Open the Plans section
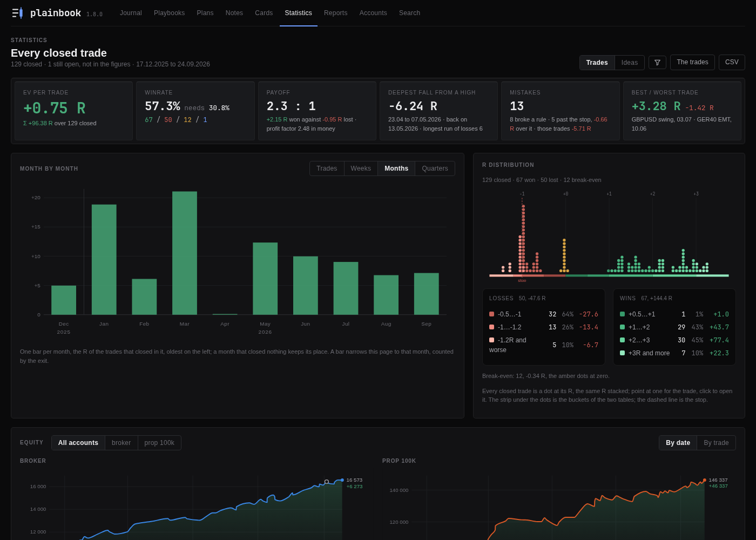Viewport: 756px width, 540px height. click(x=205, y=13)
